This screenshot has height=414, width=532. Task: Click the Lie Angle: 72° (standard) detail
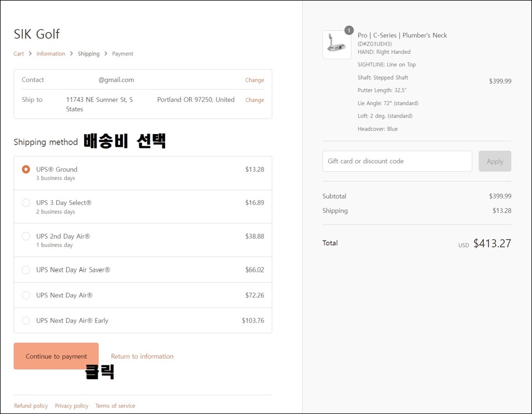click(x=388, y=103)
